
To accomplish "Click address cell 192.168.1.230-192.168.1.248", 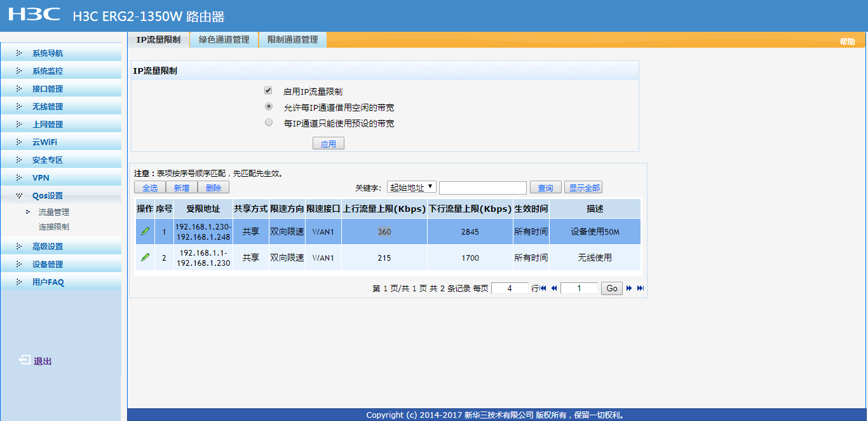I will [x=203, y=231].
